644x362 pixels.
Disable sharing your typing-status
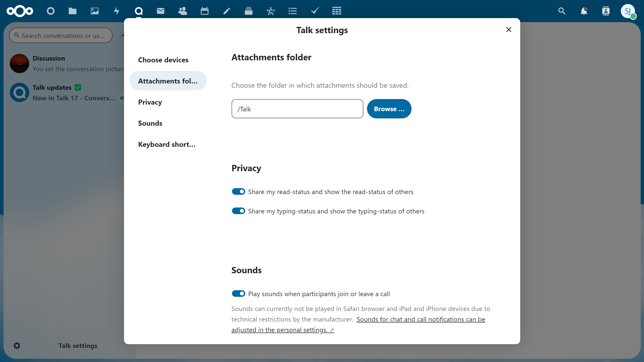238,211
